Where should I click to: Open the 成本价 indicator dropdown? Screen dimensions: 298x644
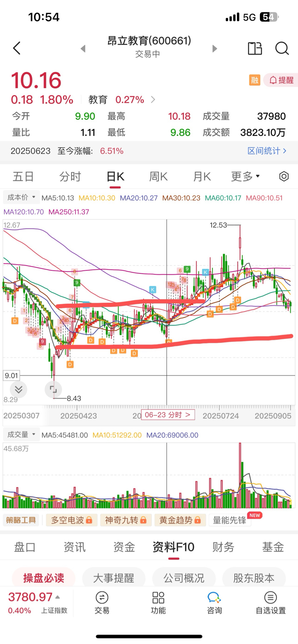coord(21,197)
